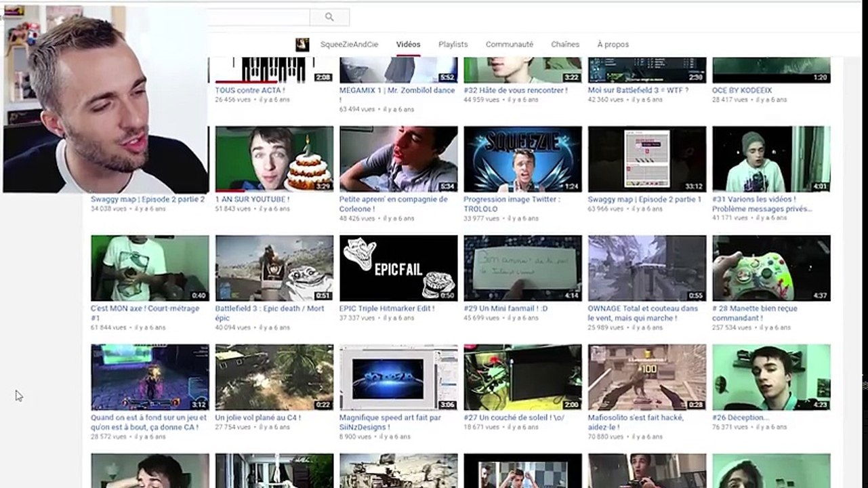The image size is (868, 488).
Task: Click inside the YouTube search field
Action: (257, 17)
